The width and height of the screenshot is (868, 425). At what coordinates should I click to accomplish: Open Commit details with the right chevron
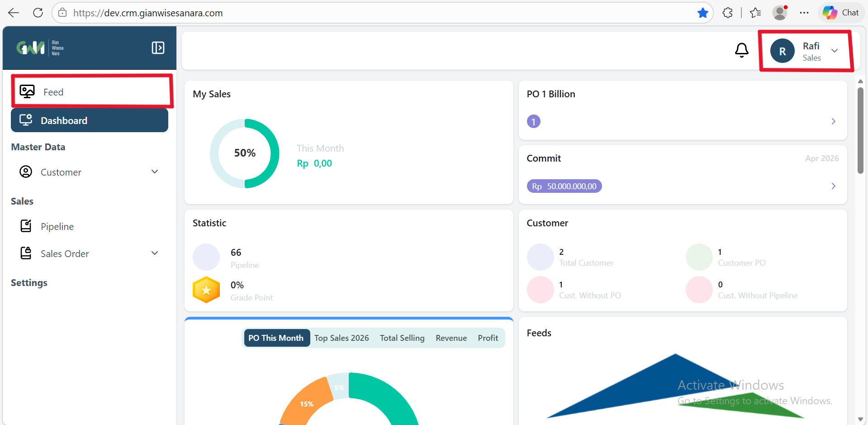tap(833, 186)
